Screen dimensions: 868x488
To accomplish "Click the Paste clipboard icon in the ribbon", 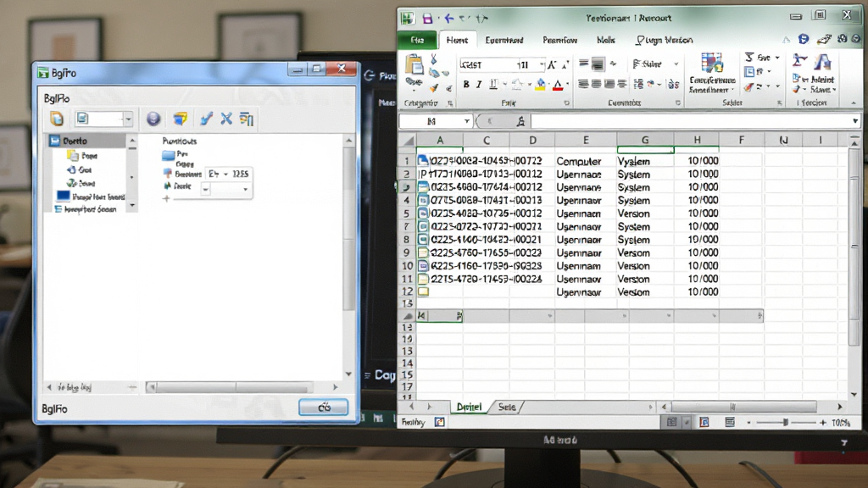I will point(414,65).
